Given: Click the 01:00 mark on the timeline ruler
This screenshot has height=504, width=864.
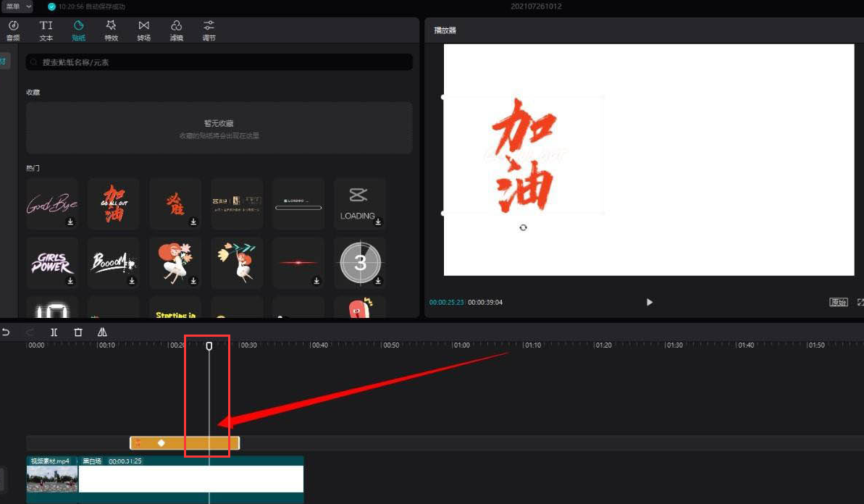Looking at the screenshot, I should (x=461, y=345).
